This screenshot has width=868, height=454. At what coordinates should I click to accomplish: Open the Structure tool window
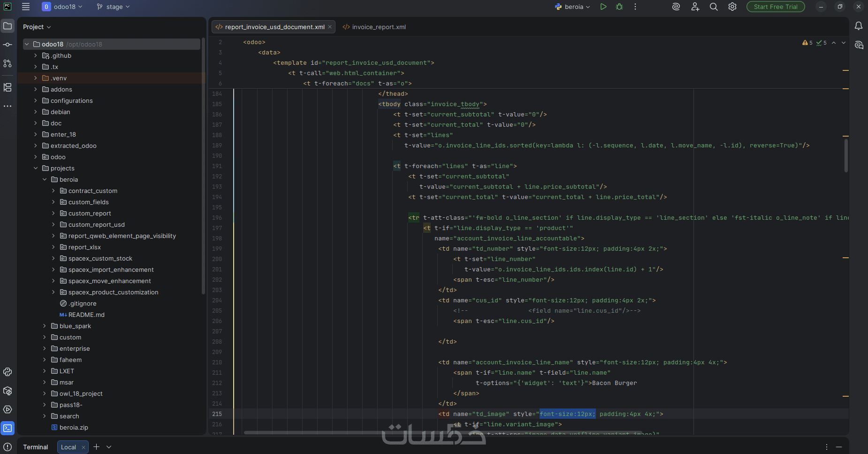point(8,87)
